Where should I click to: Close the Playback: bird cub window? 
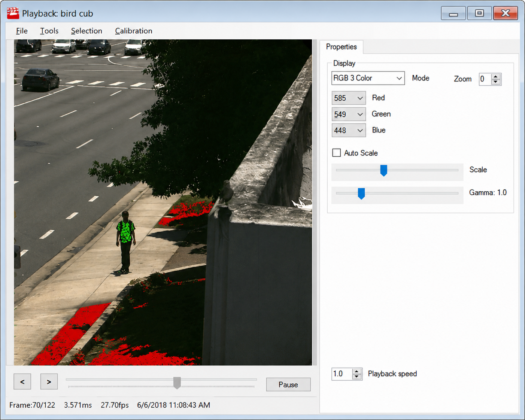tap(506, 13)
